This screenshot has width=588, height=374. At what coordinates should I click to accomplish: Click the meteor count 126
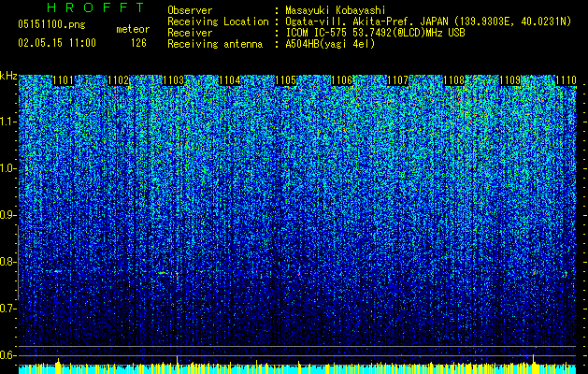coord(138,43)
